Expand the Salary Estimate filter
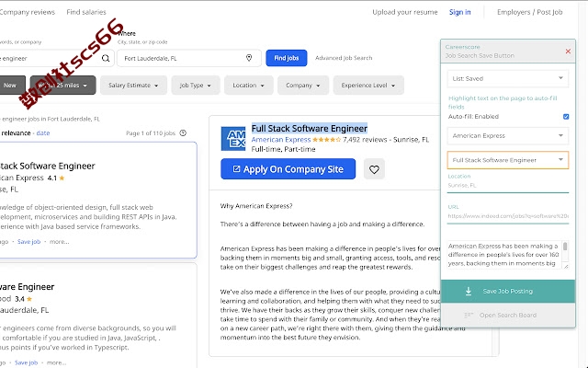 click(x=133, y=86)
